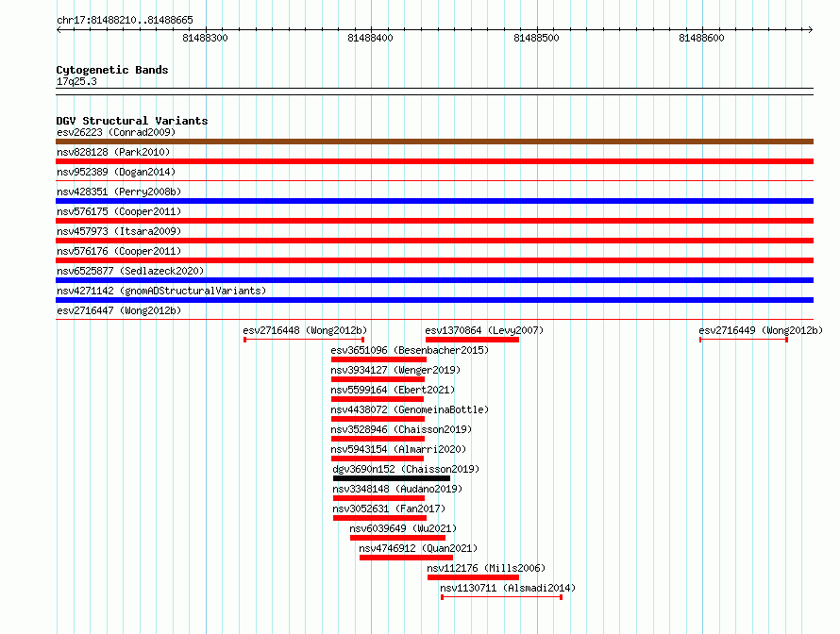Open esv2716447 (Wong2012b) variant label
Image resolution: width=840 pixels, height=634 pixels.
click(119, 310)
